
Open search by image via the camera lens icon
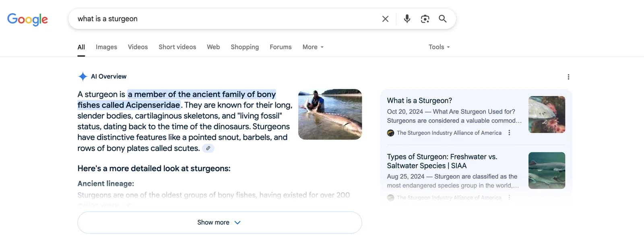click(425, 19)
